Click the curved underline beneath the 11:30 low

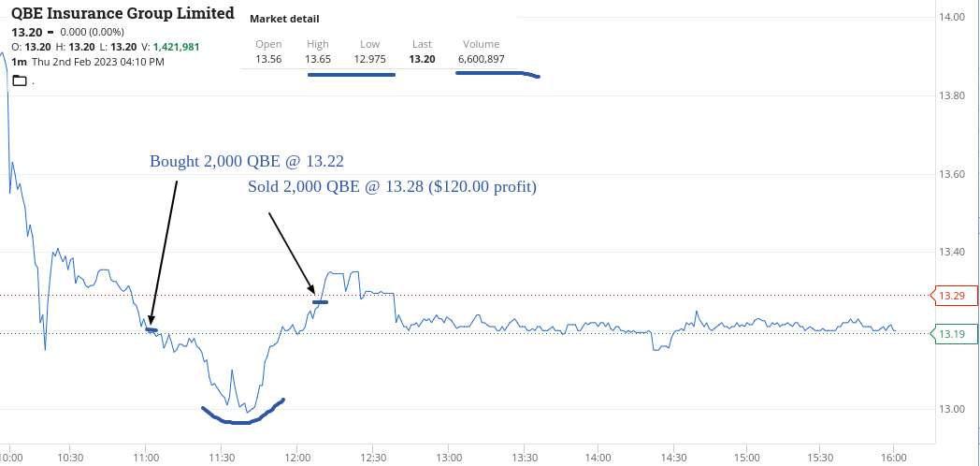(241, 421)
